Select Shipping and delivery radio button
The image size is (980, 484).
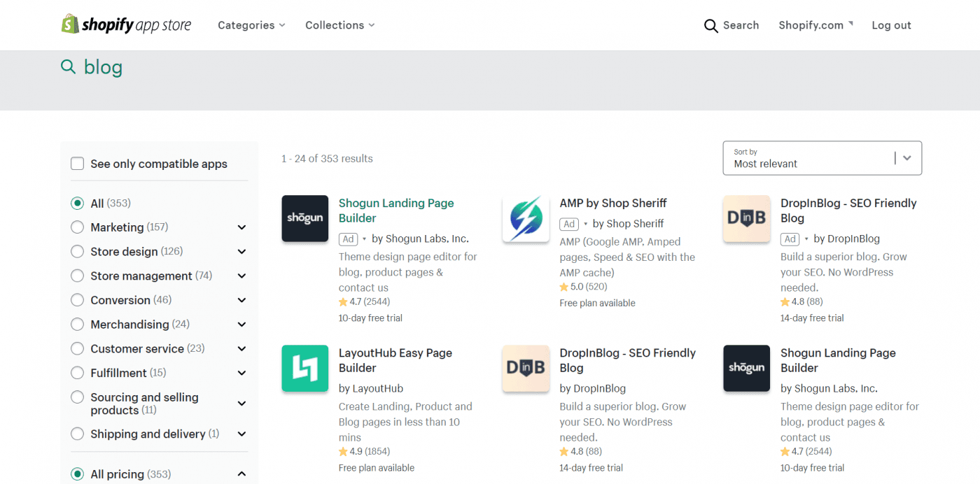point(77,434)
